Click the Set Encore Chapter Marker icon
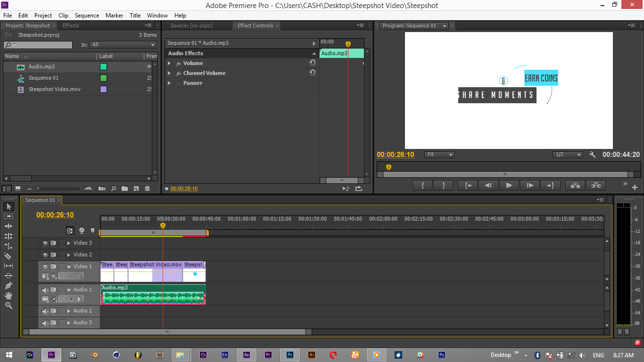This screenshot has width=644, height=362. click(x=82, y=230)
